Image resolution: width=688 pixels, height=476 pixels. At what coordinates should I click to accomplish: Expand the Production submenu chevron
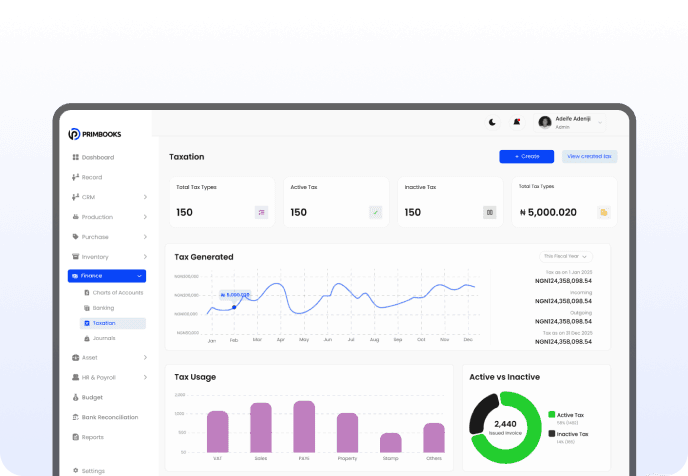click(x=145, y=217)
